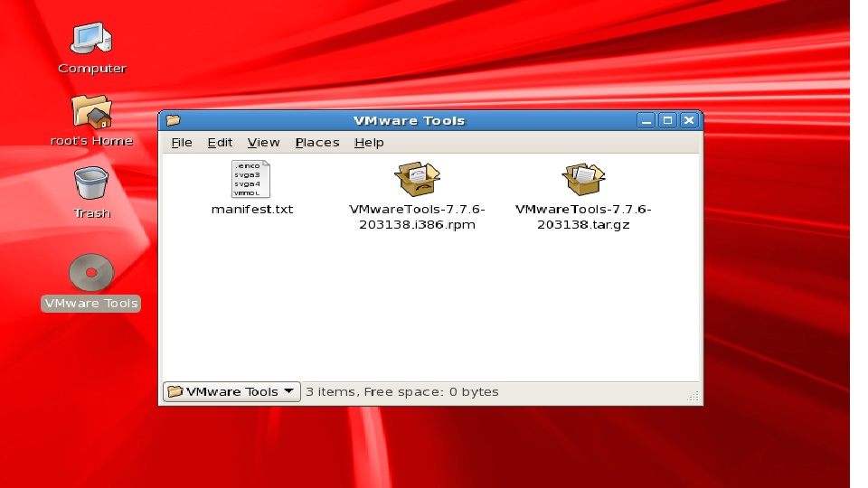This screenshot has height=488, width=868.
Task: Click the manifest.txt file name label
Action: click(252, 209)
